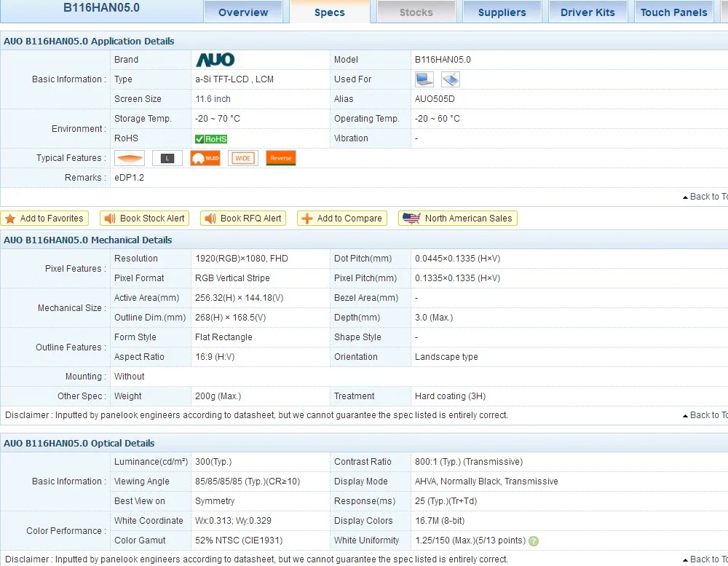The width and height of the screenshot is (728, 566).
Task: Open the Stocks tab
Action: [x=416, y=12]
